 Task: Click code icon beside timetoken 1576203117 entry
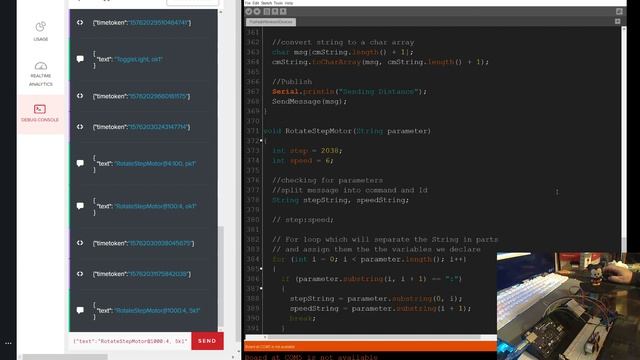pyautogui.click(x=80, y=274)
